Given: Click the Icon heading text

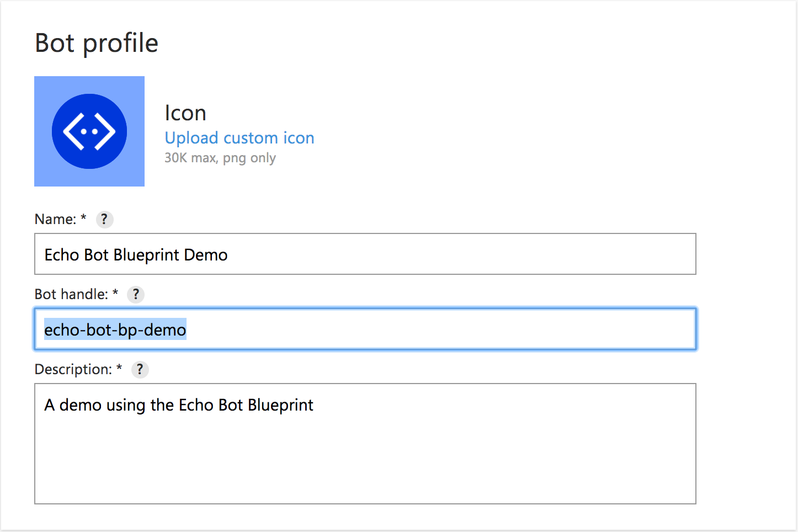Looking at the screenshot, I should tap(185, 113).
